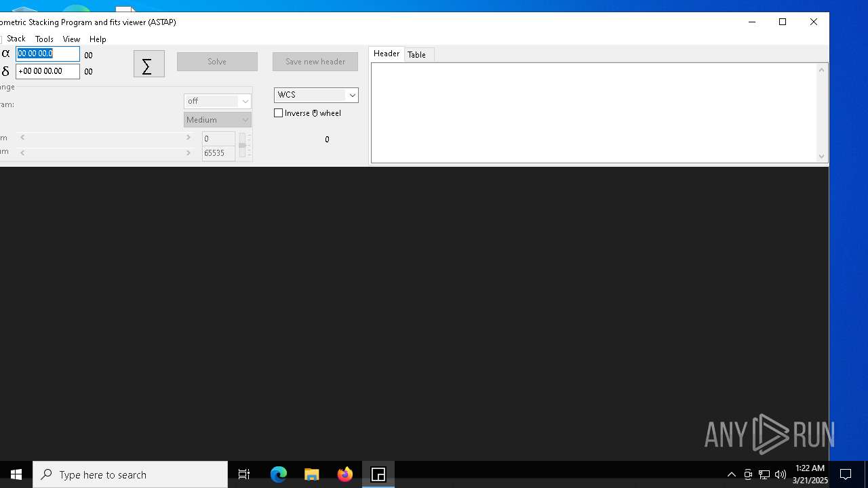Click the maximum slider's left arrow
Viewport: 868px width, 488px height.
click(x=22, y=153)
